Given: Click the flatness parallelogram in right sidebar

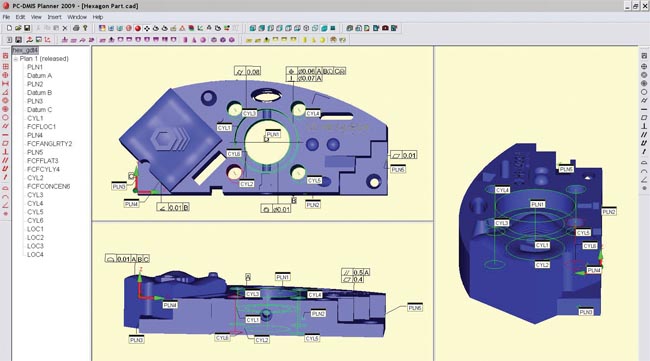Looking at the screenshot, I should [644, 118].
